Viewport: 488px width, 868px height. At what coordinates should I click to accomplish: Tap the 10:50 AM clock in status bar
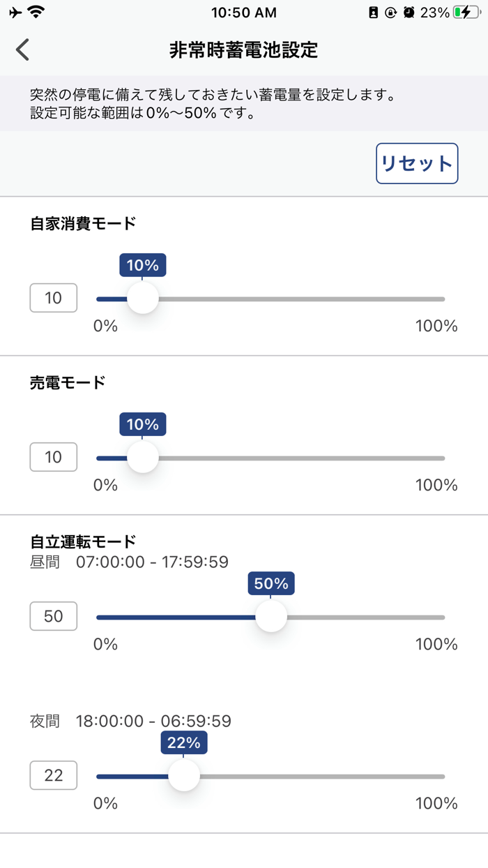(243, 11)
